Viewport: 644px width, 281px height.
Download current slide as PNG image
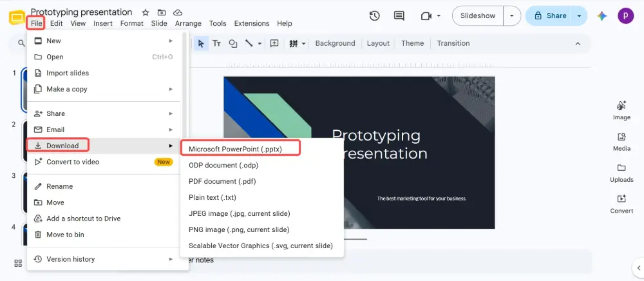261,229
